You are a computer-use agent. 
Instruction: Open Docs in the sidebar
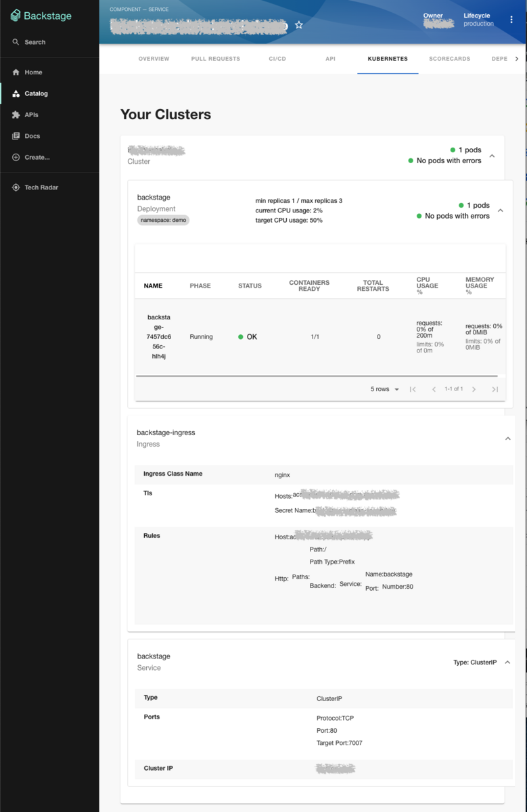(x=26, y=136)
